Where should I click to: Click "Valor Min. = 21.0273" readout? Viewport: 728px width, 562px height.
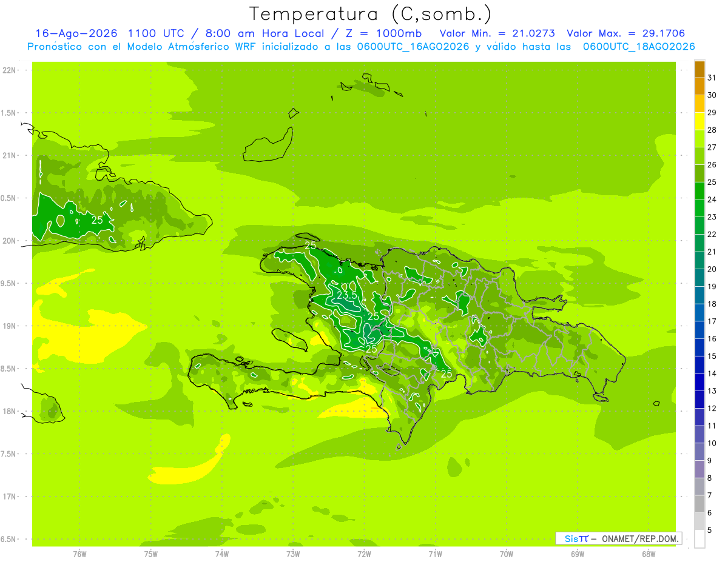point(497,33)
